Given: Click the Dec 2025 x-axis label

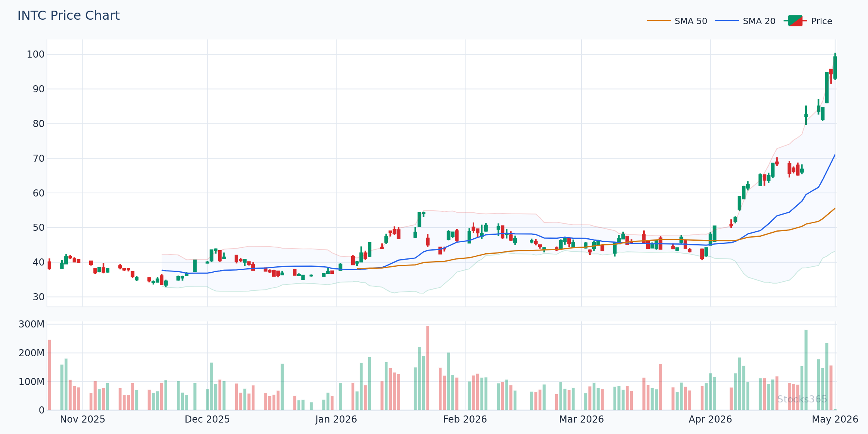Looking at the screenshot, I should point(207,419).
